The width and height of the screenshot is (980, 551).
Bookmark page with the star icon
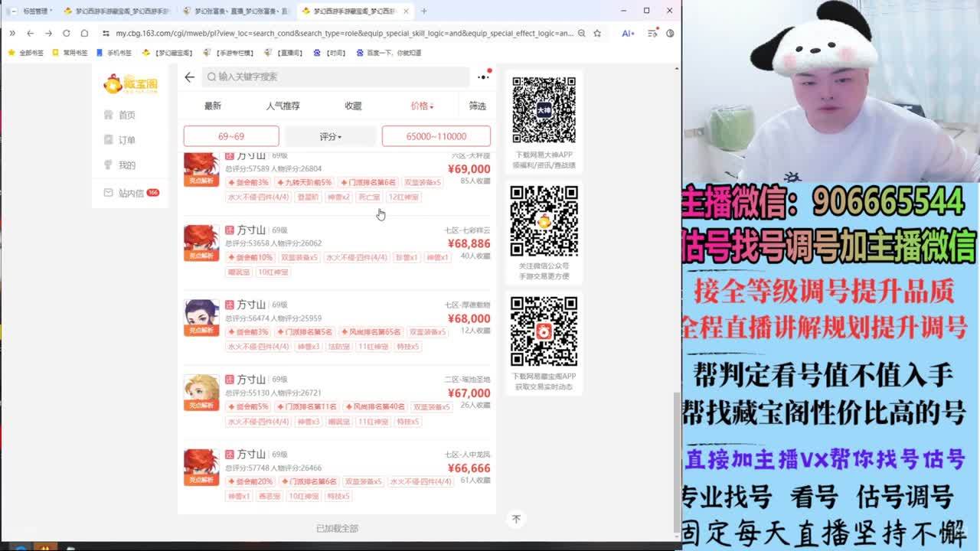(x=597, y=33)
